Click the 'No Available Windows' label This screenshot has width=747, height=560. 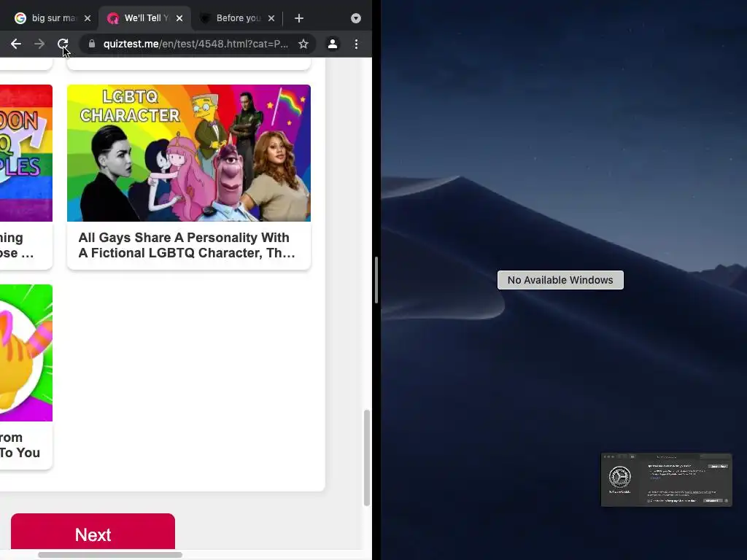[x=560, y=280]
